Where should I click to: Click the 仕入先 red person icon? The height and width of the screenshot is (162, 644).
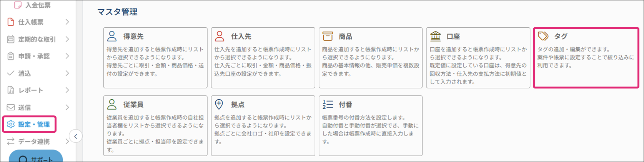pyautogui.click(x=220, y=36)
